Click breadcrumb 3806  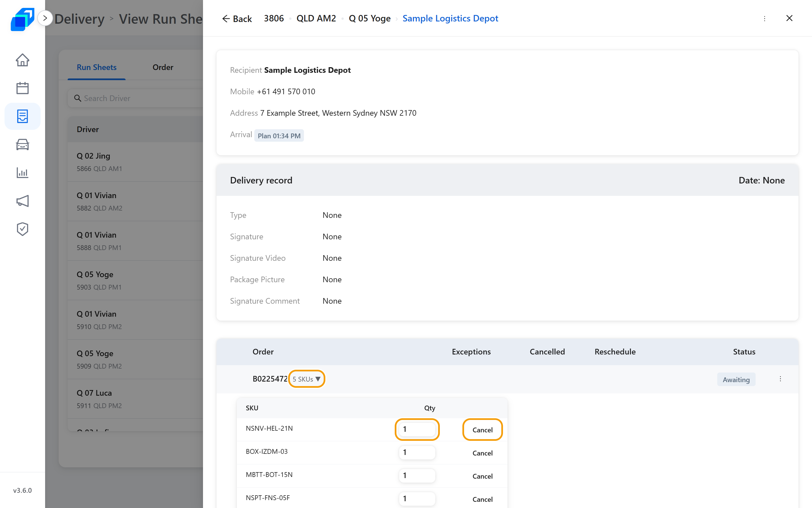pos(274,18)
